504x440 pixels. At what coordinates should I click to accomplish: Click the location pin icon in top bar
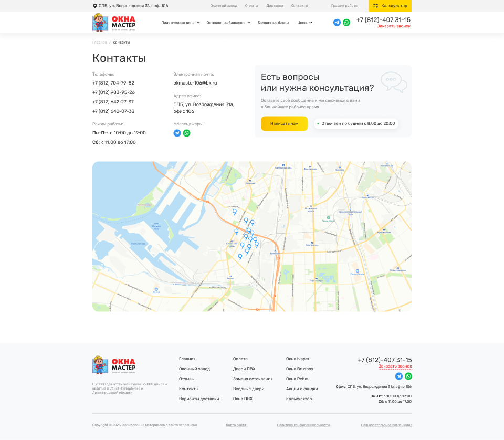tap(95, 6)
